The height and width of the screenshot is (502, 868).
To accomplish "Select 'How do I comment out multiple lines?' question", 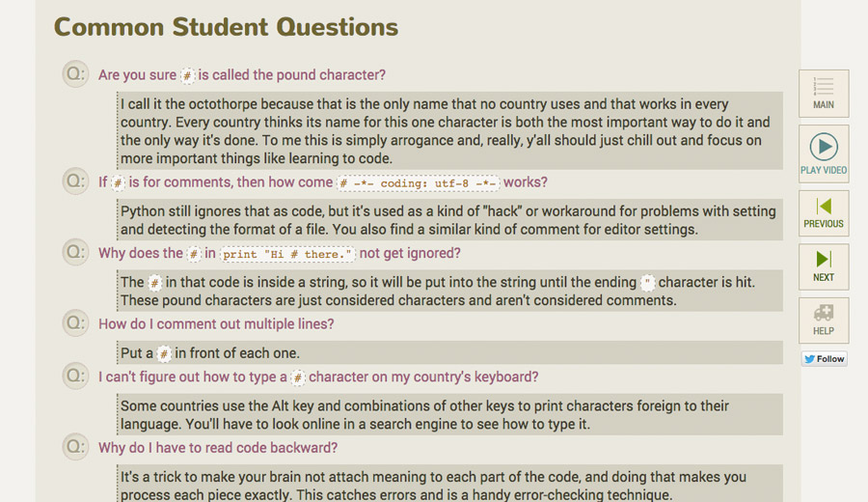I will point(216,324).
